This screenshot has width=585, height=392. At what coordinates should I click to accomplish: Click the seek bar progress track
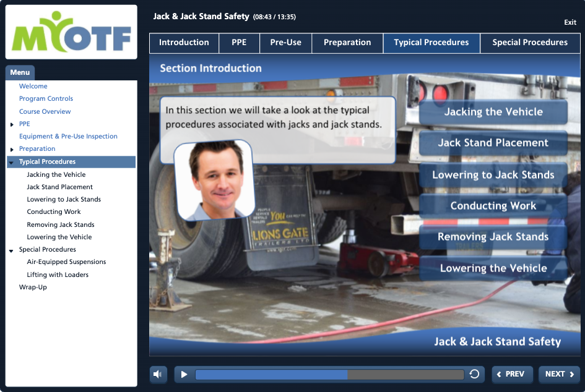[329, 374]
